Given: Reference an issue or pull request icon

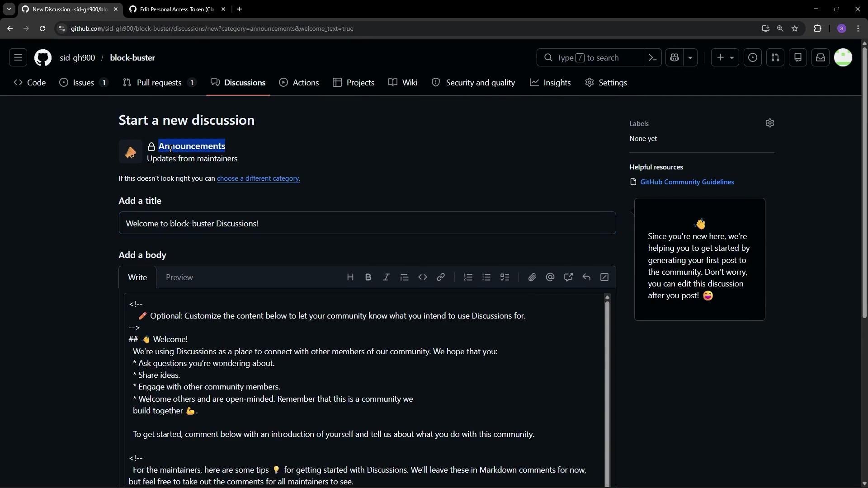Looking at the screenshot, I should 568,277.
